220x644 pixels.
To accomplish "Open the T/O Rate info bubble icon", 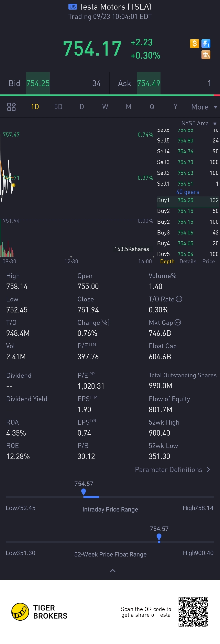I will tap(179, 299).
